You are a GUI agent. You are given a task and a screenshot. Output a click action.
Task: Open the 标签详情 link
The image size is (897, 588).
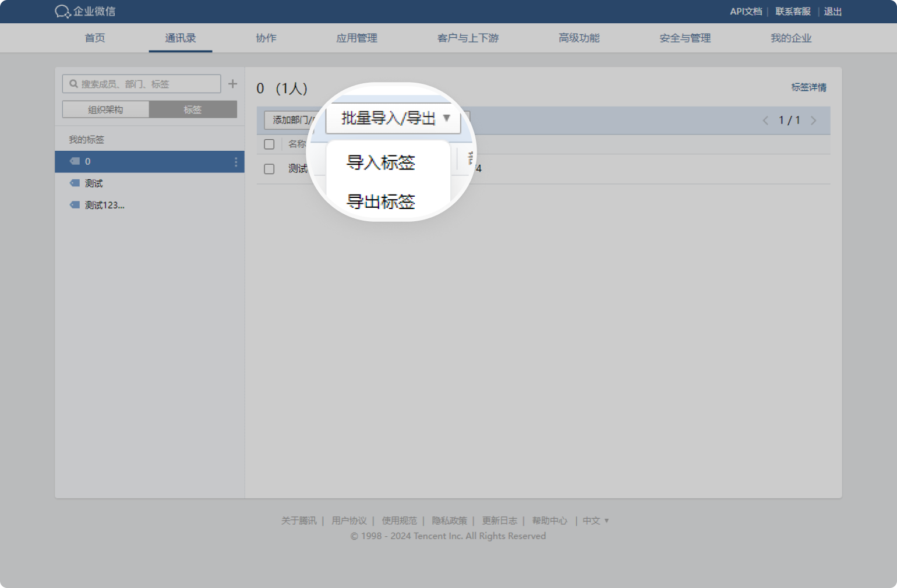coord(808,87)
